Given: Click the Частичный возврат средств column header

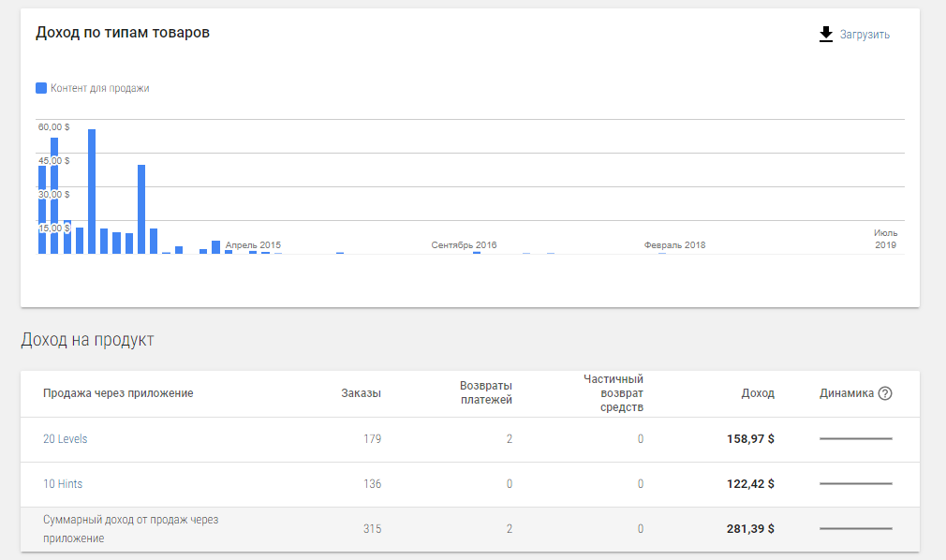Looking at the screenshot, I should (x=613, y=393).
